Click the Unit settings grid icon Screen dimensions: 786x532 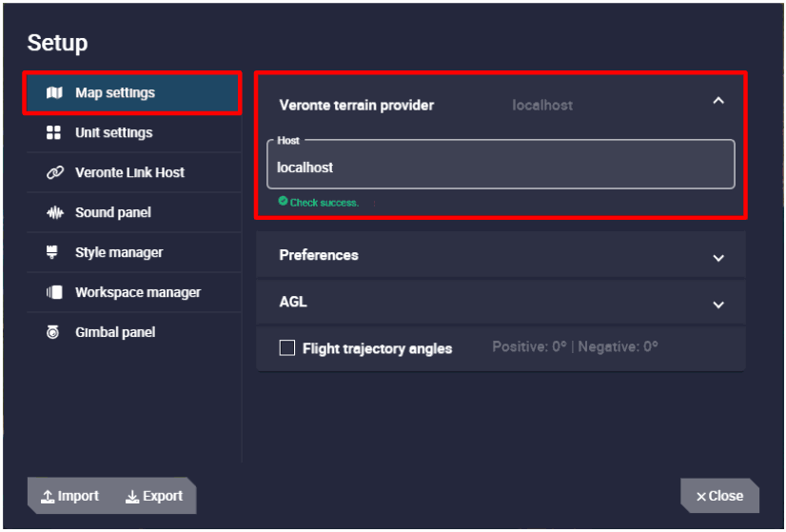54,133
